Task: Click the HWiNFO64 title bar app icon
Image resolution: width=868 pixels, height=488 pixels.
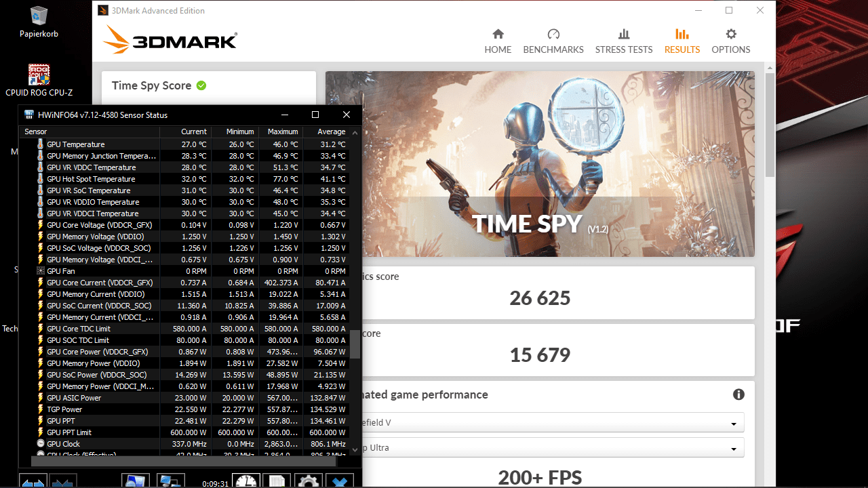Action: (29, 115)
